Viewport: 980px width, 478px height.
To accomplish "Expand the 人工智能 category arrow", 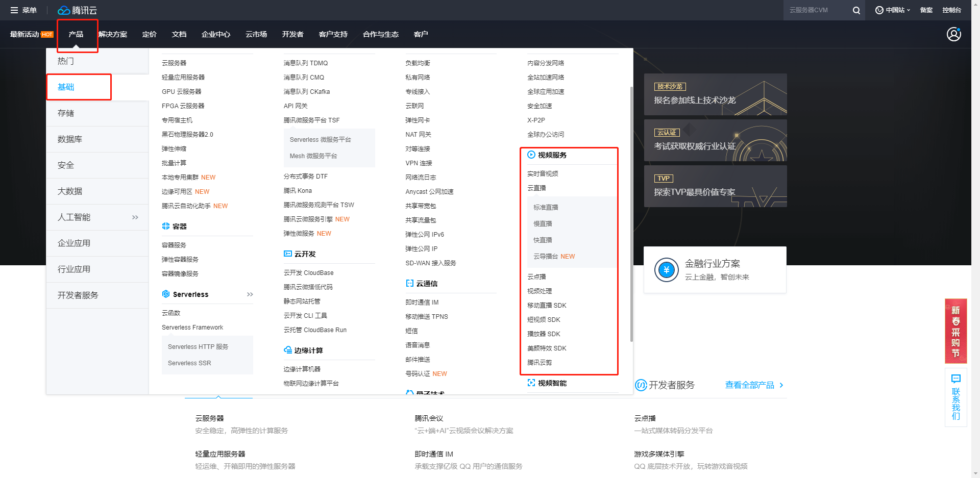I will 135,217.
